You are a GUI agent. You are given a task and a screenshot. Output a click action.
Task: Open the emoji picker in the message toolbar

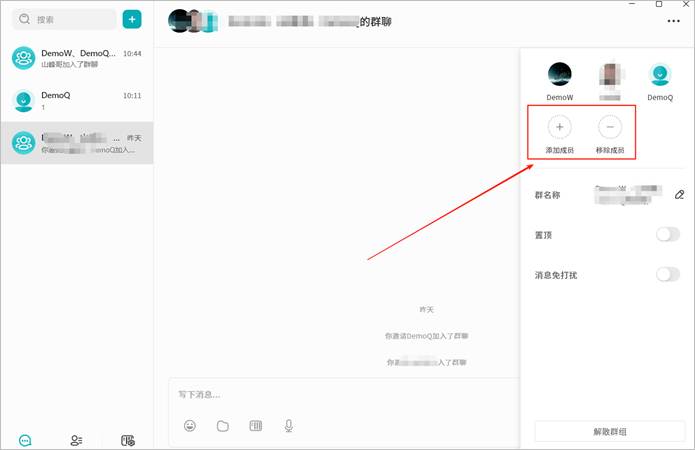pyautogui.click(x=190, y=426)
